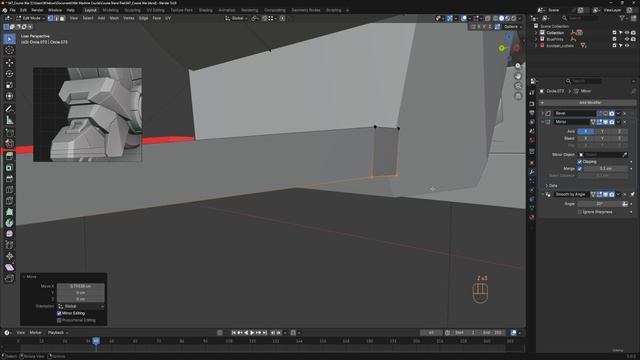
Task: Expand the Collection row in outliner
Action: 536,33
